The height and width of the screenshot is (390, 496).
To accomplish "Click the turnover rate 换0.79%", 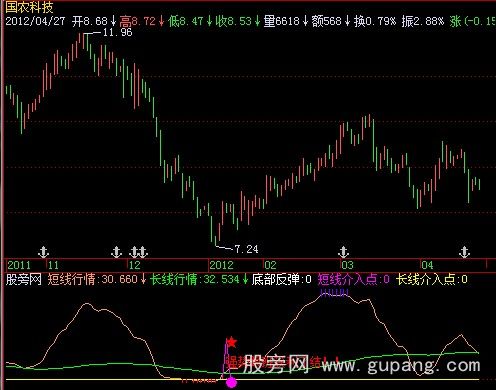I will click(375, 22).
